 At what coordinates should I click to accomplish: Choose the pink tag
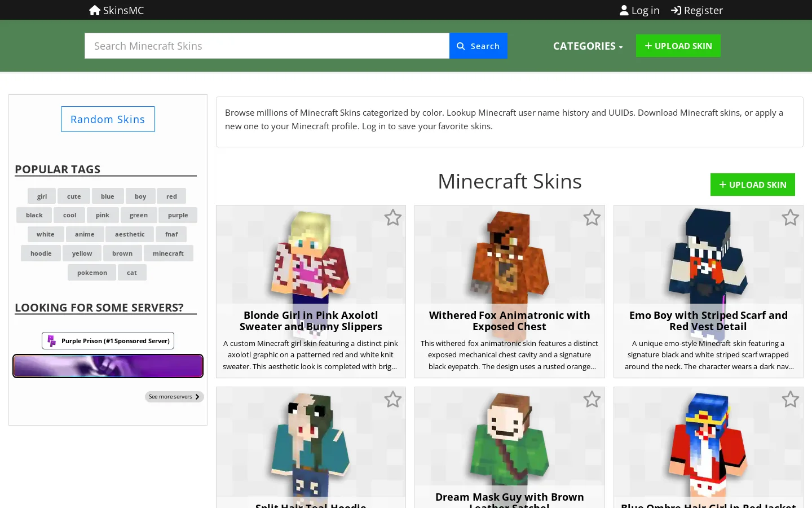pyautogui.click(x=103, y=215)
